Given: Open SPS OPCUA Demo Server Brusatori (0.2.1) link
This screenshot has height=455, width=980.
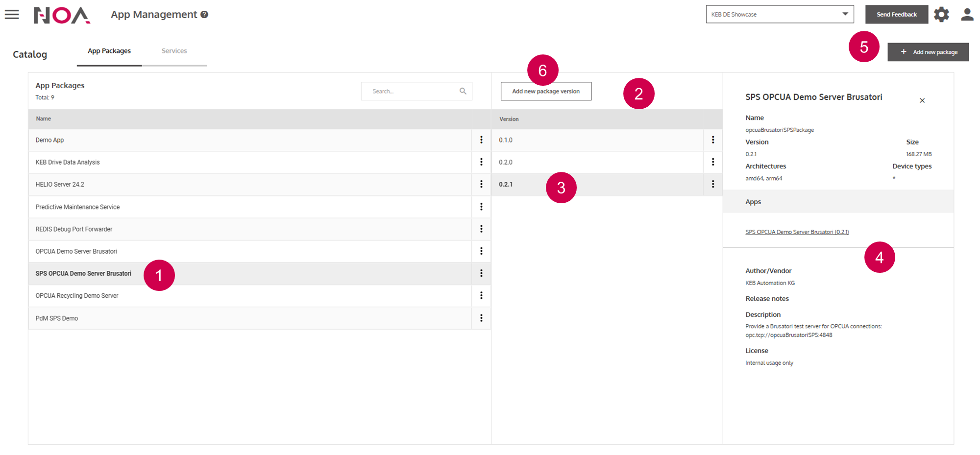Looking at the screenshot, I should pyautogui.click(x=797, y=232).
